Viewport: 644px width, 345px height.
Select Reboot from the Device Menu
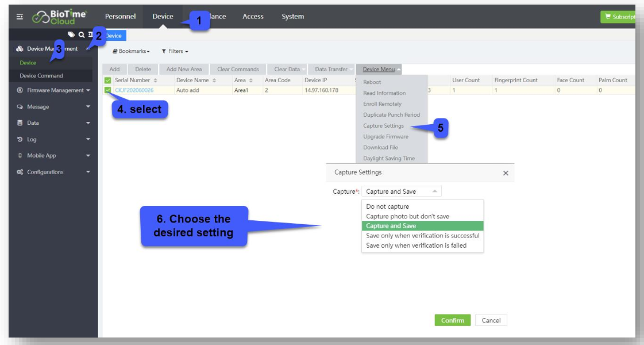coord(372,82)
